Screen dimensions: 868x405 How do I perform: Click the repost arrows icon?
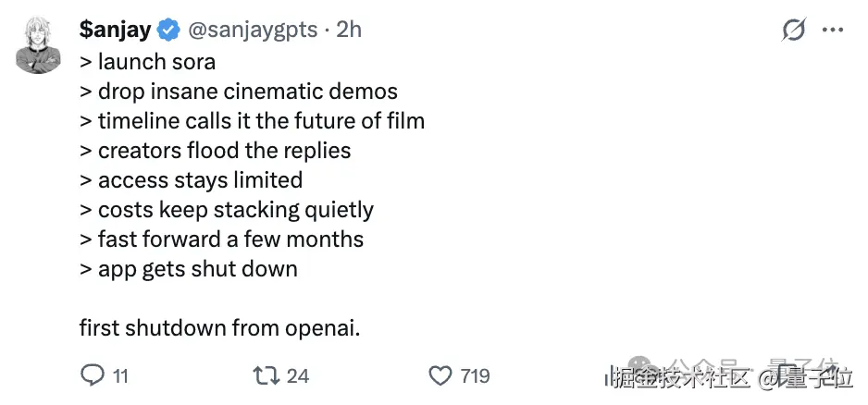(x=266, y=375)
